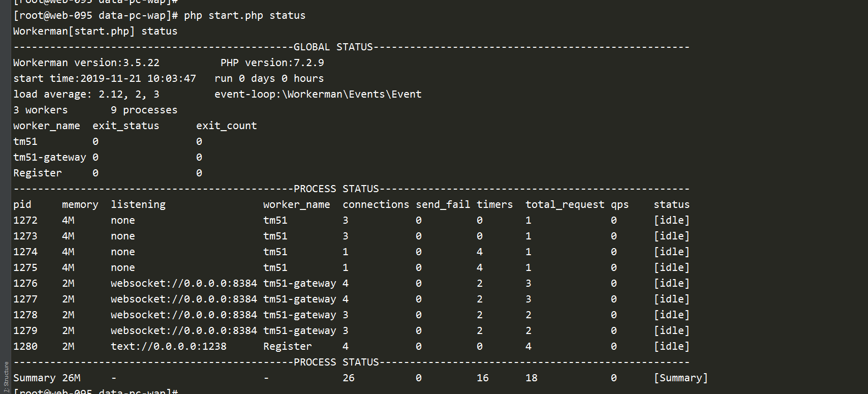This screenshot has width=868, height=394.
Task: Click the '3 workers' text
Action: coord(40,110)
